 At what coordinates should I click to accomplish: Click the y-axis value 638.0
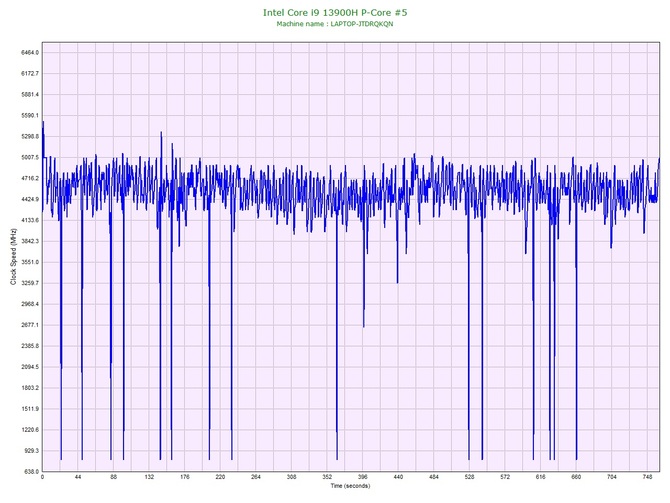click(x=32, y=472)
